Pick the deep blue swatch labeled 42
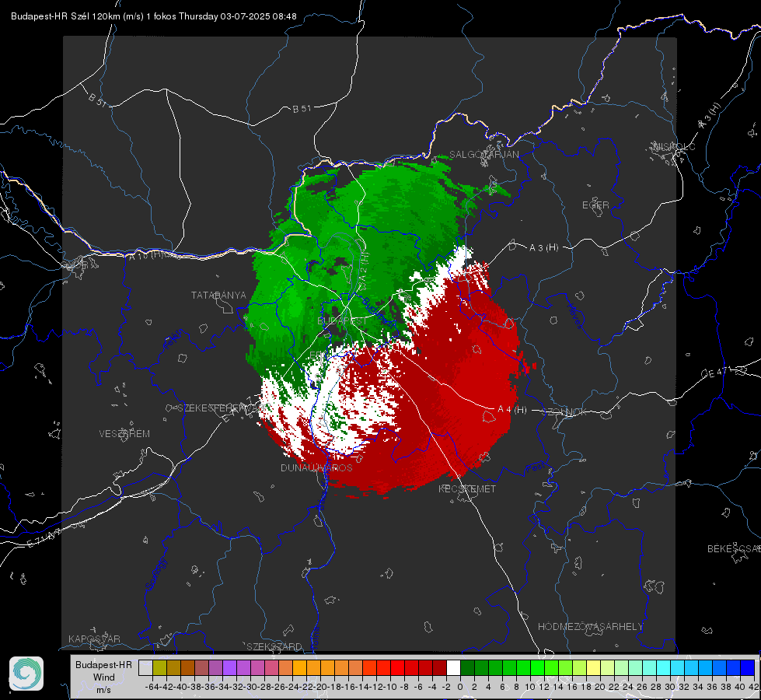 [748, 668]
